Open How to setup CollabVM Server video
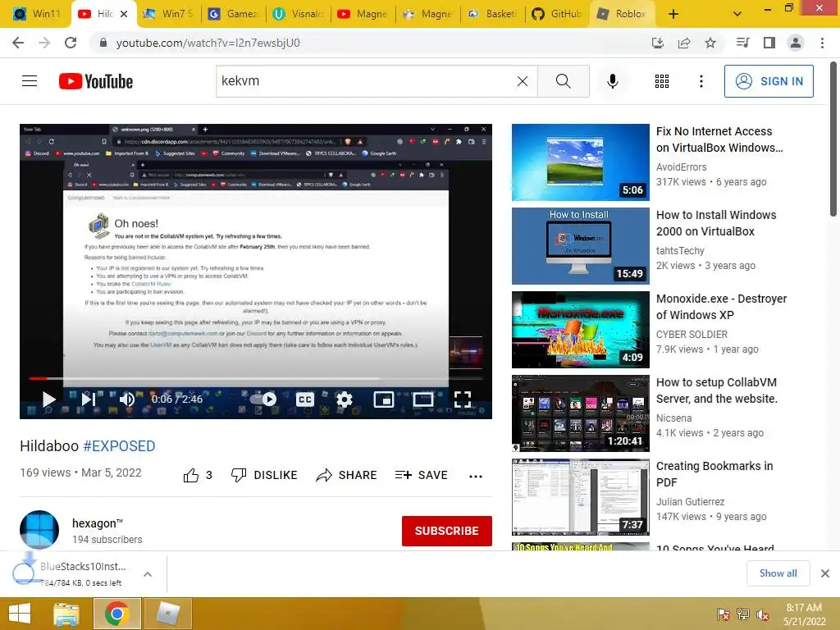Image resolution: width=840 pixels, height=630 pixels. (x=717, y=390)
